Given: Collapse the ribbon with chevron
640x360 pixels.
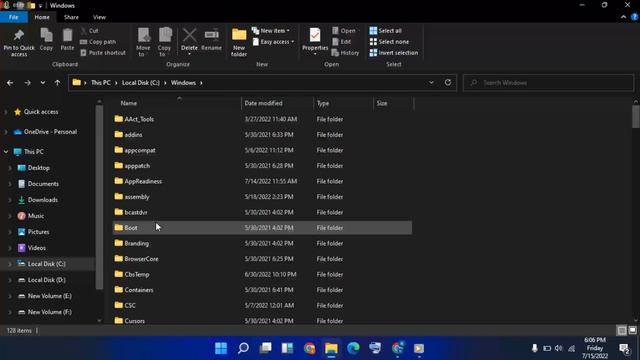Looking at the screenshot, I should (x=623, y=17).
